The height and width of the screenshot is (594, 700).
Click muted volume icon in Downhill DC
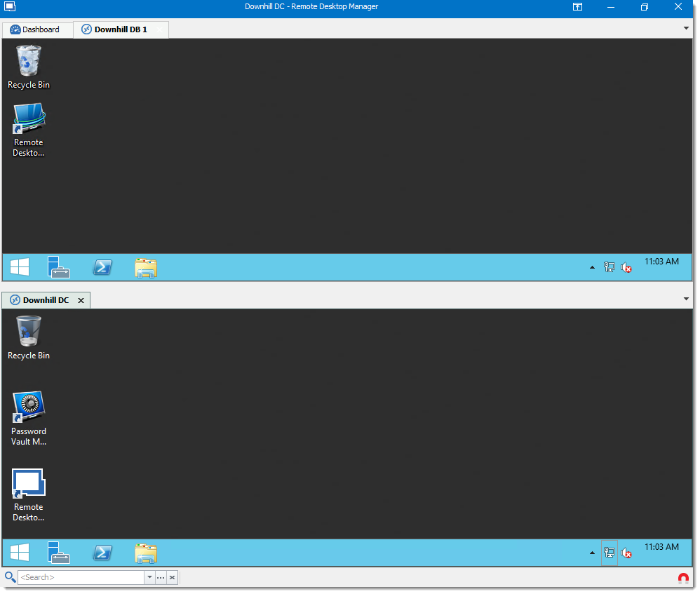click(626, 553)
